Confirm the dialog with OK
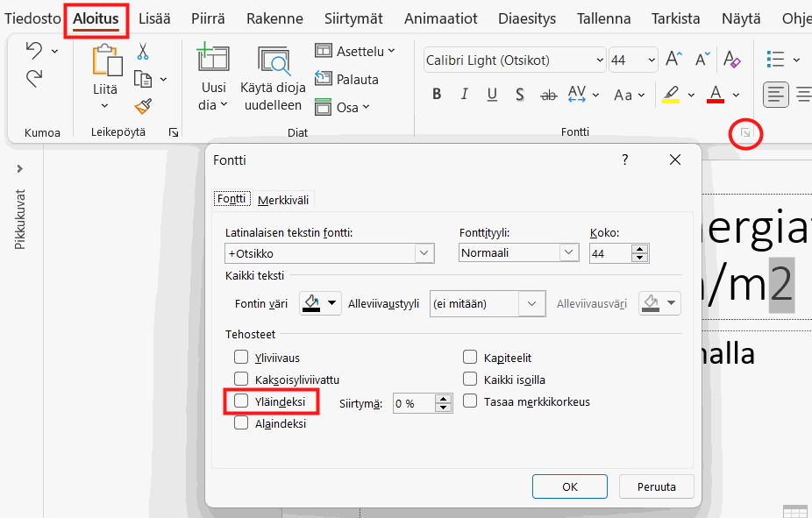Viewport: 812px width, 518px height. click(570, 486)
